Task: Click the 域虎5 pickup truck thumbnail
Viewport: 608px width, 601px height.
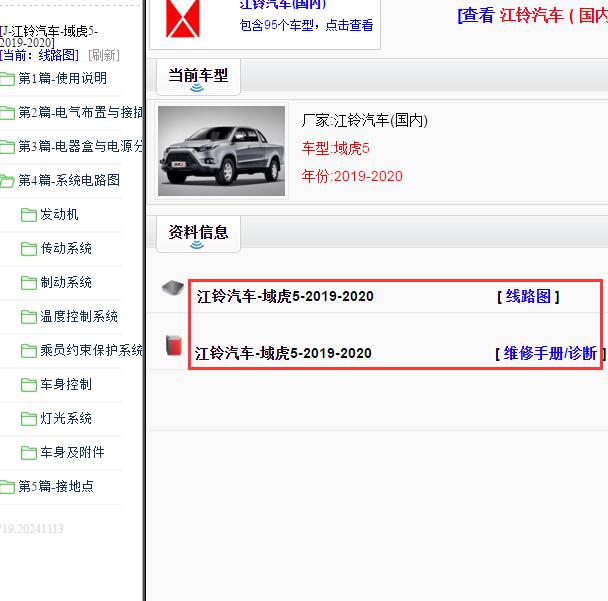Action: [x=221, y=151]
